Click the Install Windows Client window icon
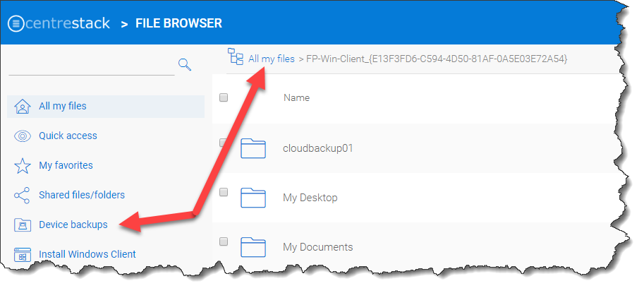The height and width of the screenshot is (293, 644). [23, 255]
